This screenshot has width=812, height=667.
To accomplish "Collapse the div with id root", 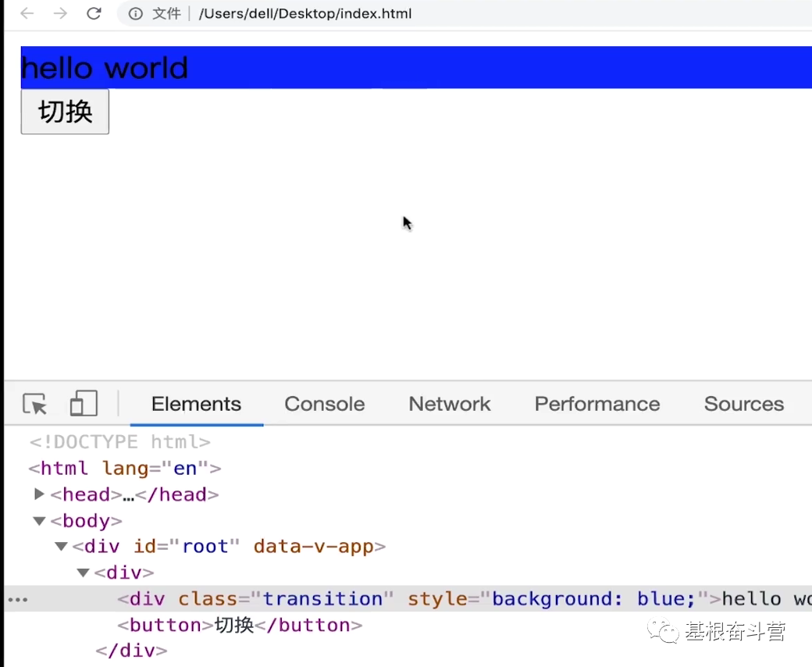I will point(61,546).
